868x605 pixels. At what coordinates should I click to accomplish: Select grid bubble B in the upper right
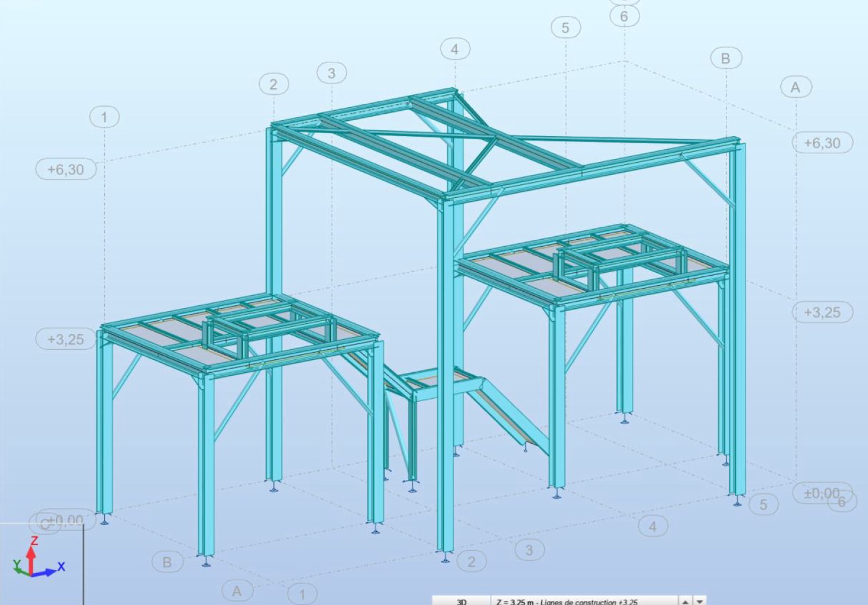tap(725, 58)
